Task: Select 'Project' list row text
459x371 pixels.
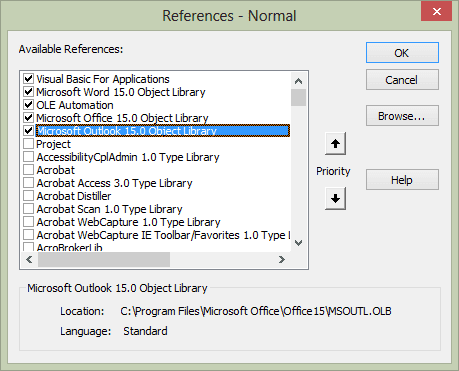Action: point(54,144)
